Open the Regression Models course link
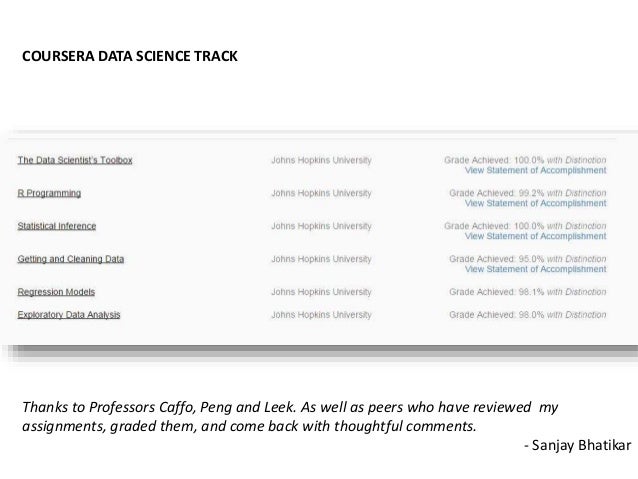The height and width of the screenshot is (479, 638). 56,292
